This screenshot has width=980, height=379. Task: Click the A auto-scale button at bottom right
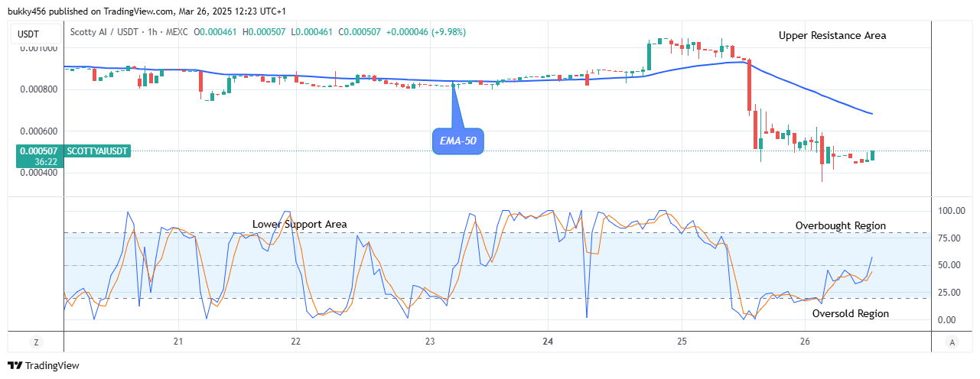click(x=951, y=342)
